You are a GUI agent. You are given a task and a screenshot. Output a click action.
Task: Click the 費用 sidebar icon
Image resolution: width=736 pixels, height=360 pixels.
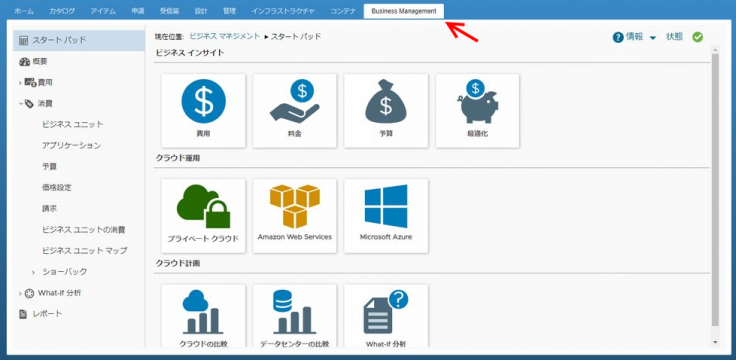pyautogui.click(x=30, y=83)
